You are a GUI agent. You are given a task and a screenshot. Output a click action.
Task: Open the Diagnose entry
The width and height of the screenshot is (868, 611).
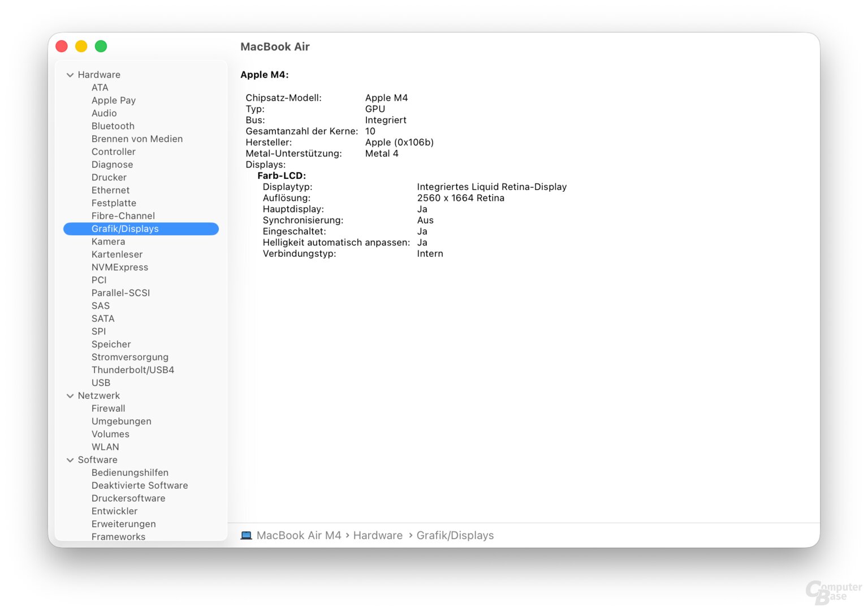113,165
